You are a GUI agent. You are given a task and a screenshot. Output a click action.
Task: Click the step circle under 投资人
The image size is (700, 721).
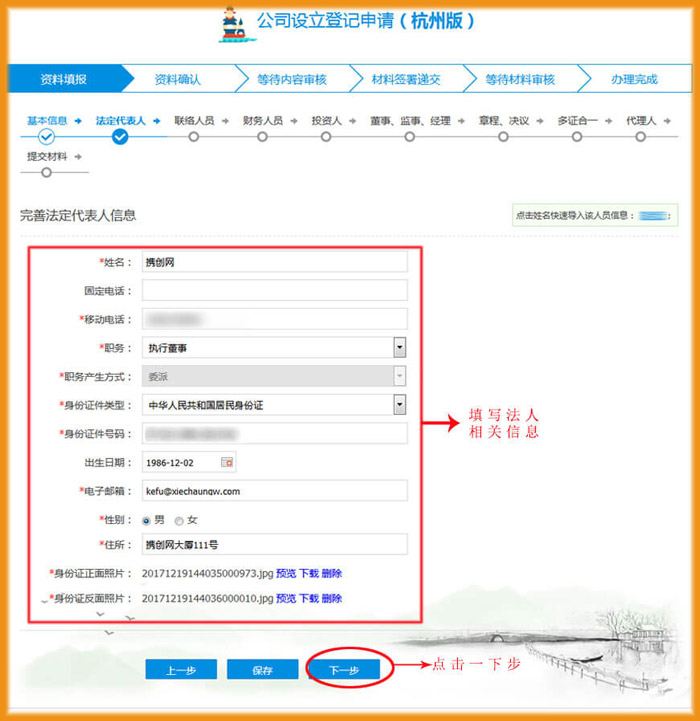tap(331, 137)
